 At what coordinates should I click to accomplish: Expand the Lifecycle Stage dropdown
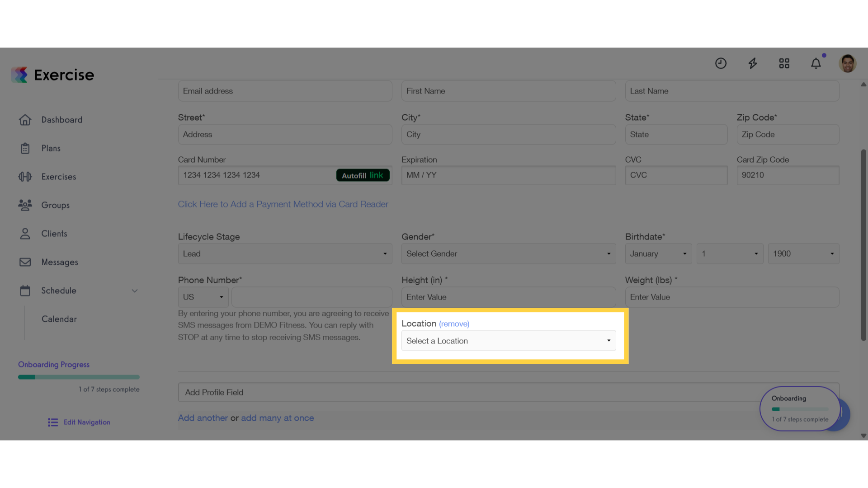pos(285,254)
